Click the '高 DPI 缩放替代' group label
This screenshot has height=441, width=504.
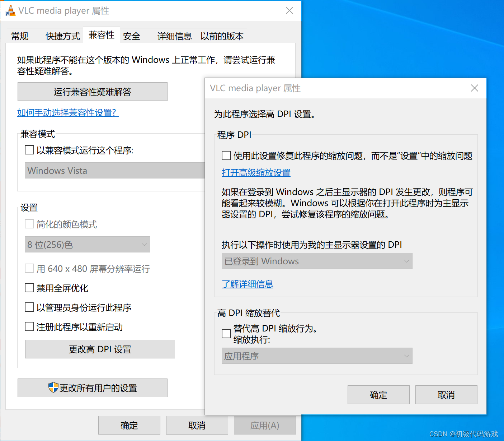coord(249,313)
